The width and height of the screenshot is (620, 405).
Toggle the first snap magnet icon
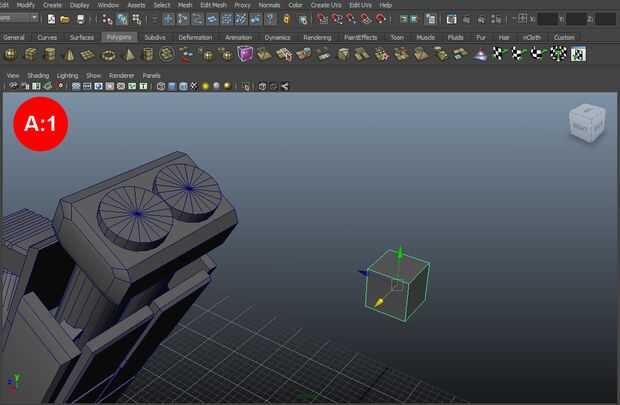(x=322, y=18)
